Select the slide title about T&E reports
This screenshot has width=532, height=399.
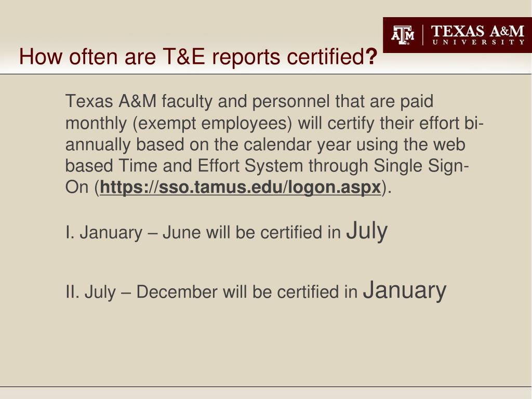coord(198,56)
